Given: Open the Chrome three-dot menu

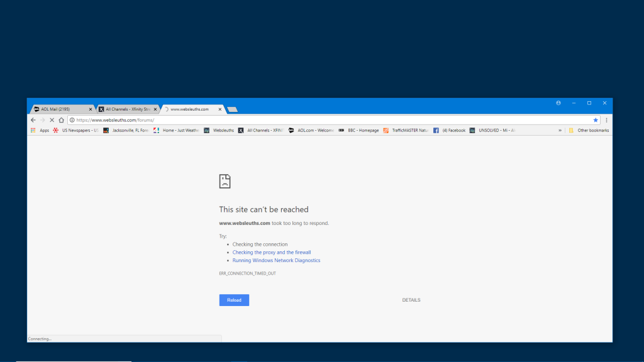Looking at the screenshot, I should coord(606,120).
